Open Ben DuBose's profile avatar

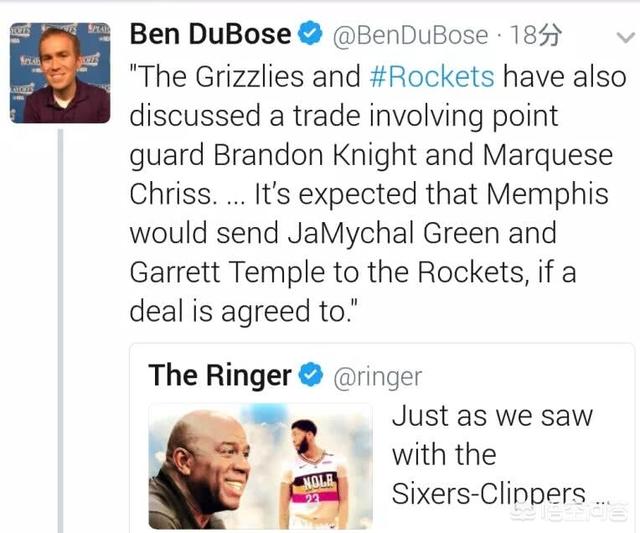click(x=60, y=73)
